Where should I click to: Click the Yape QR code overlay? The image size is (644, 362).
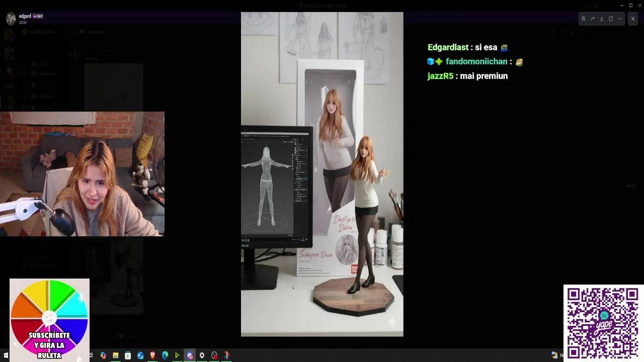(603, 323)
